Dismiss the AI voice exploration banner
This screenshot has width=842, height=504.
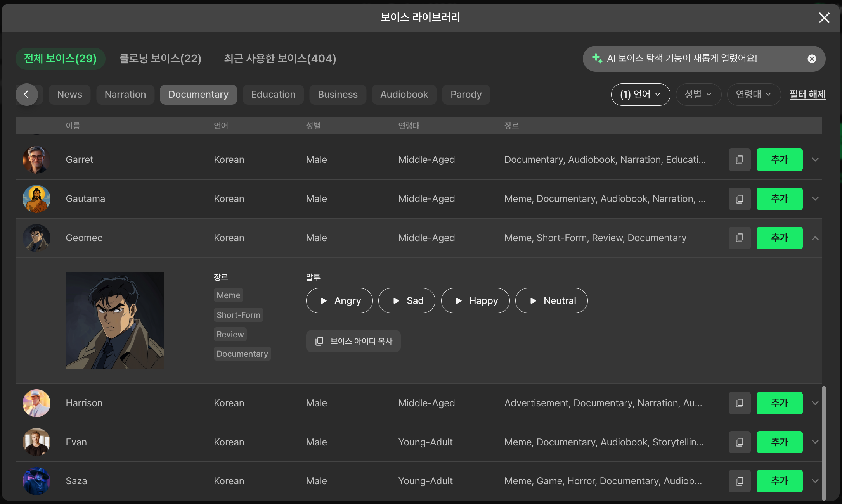click(x=812, y=59)
